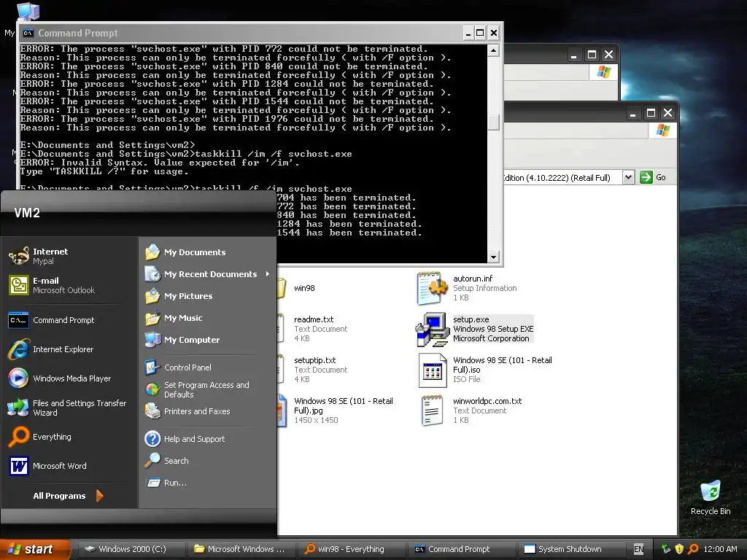The width and height of the screenshot is (747, 560).
Task: Open the address bar dropdown arrow
Action: (x=628, y=177)
